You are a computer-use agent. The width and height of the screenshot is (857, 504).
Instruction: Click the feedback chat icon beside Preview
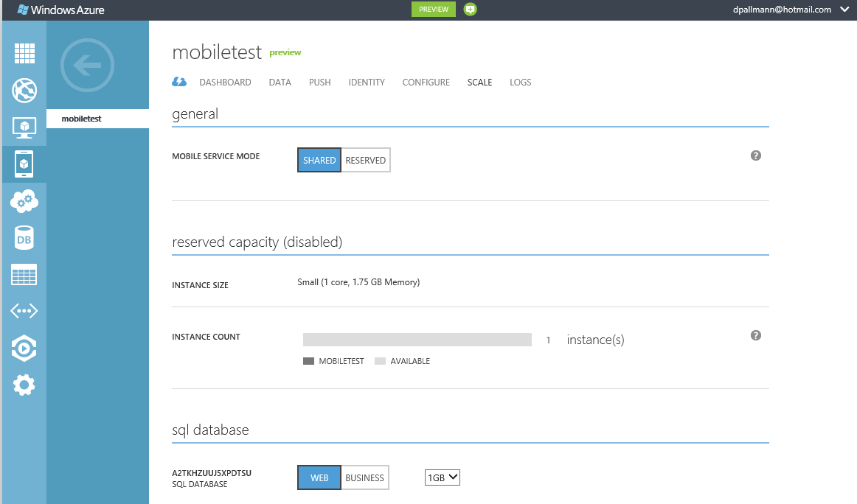470,10
